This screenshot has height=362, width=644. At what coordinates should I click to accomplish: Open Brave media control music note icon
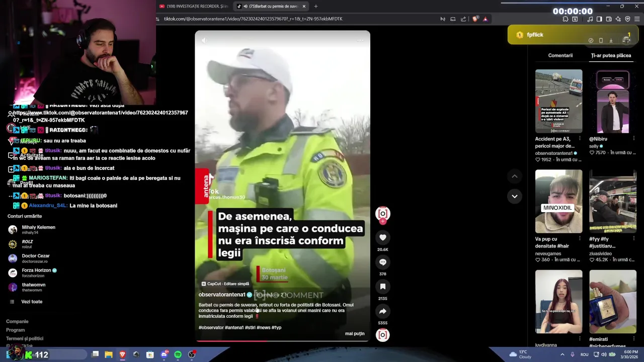pyautogui.click(x=590, y=19)
